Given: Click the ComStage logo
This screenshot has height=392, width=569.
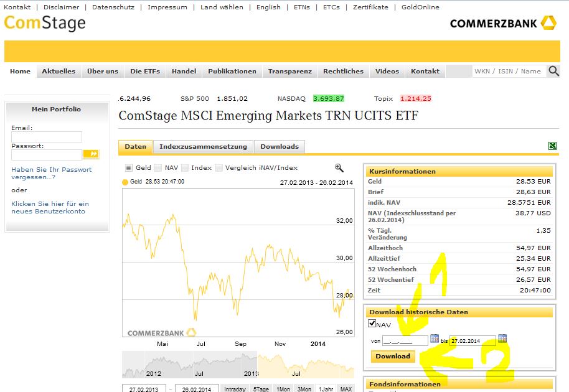Looking at the screenshot, I should click(x=45, y=24).
